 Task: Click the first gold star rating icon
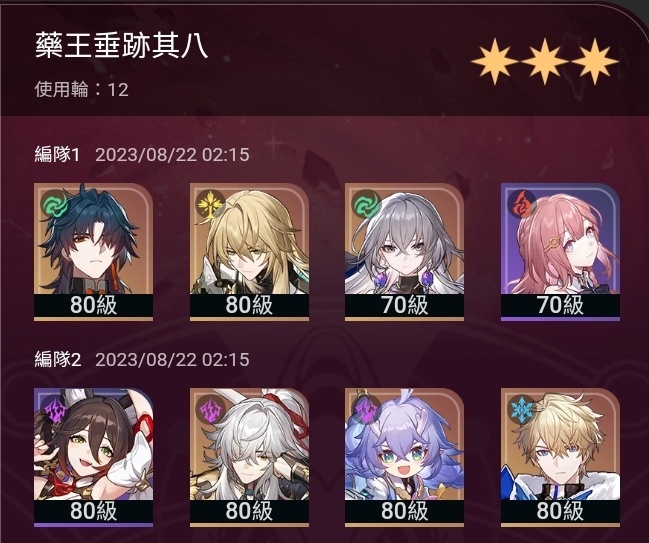pos(494,61)
